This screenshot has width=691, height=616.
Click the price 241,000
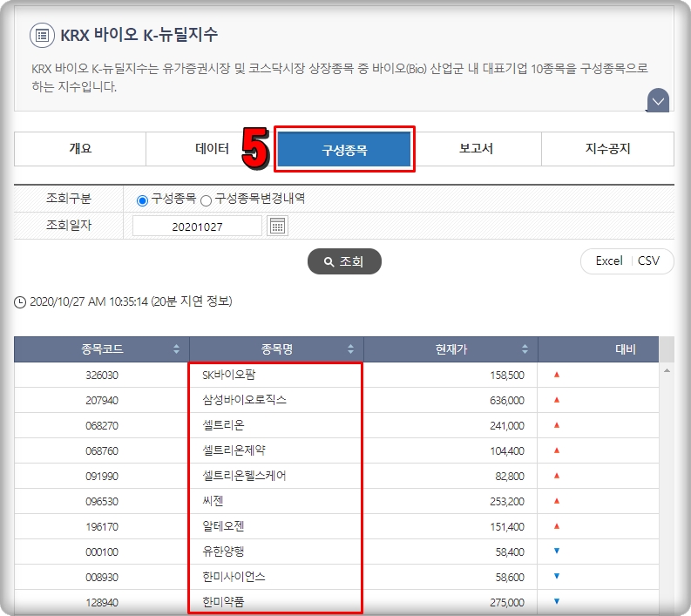click(x=507, y=426)
